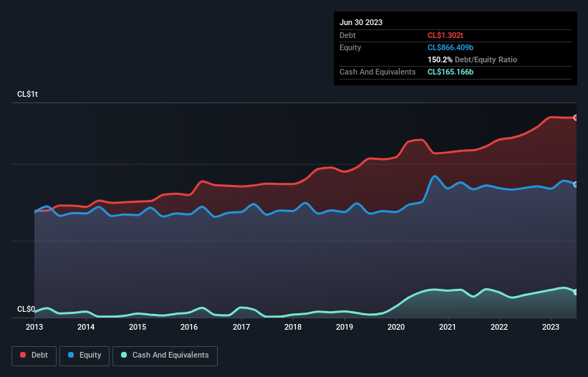Click the 2019 x-axis label
This screenshot has height=377, width=588.
point(344,327)
